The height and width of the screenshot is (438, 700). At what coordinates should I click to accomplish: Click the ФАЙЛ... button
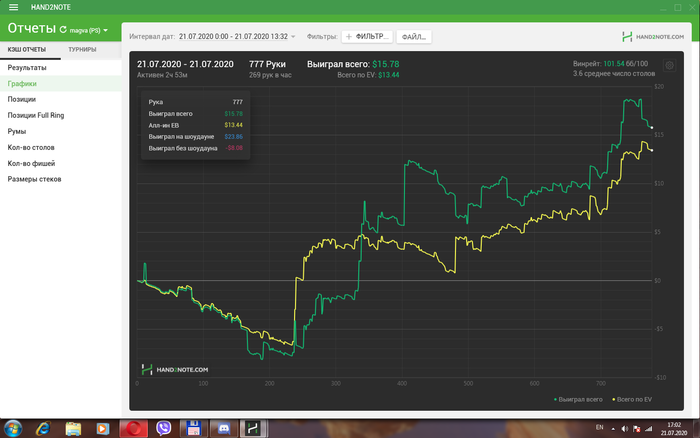tap(414, 37)
